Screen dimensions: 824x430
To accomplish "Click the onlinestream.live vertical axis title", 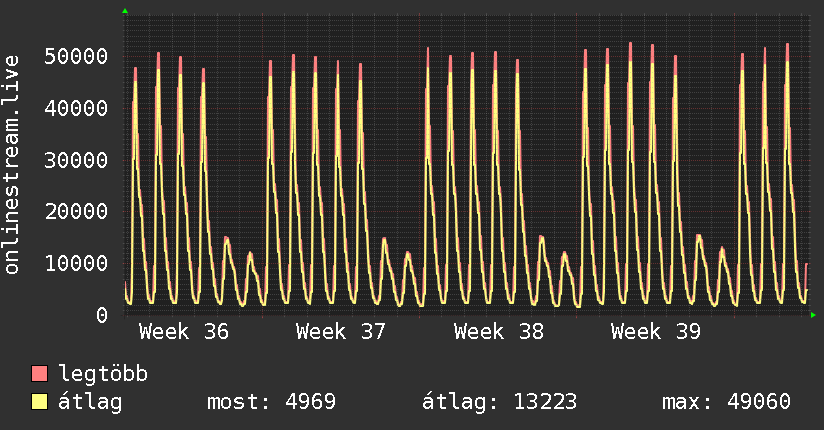I will [12, 165].
